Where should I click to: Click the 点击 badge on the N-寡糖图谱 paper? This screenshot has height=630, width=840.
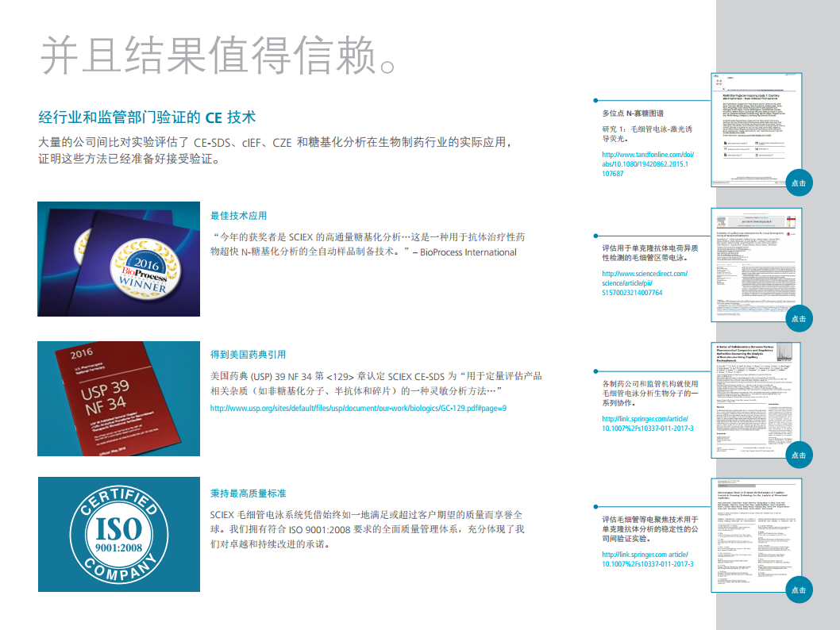(x=798, y=182)
